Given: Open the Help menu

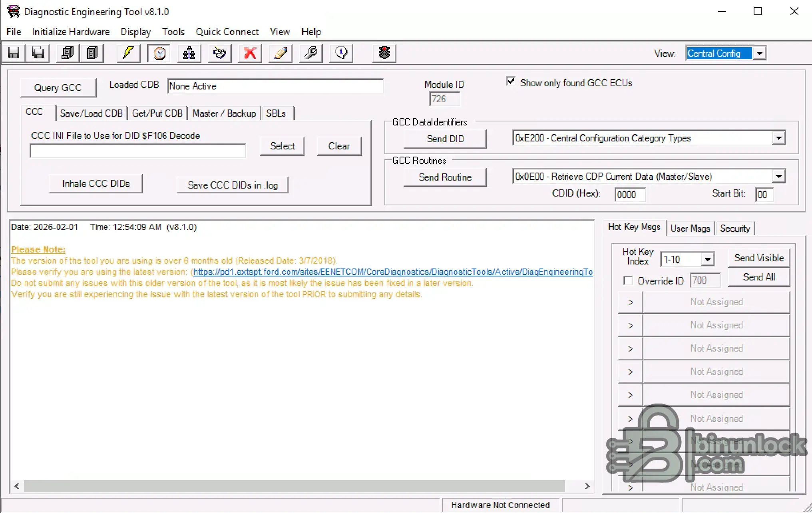Looking at the screenshot, I should [x=311, y=32].
